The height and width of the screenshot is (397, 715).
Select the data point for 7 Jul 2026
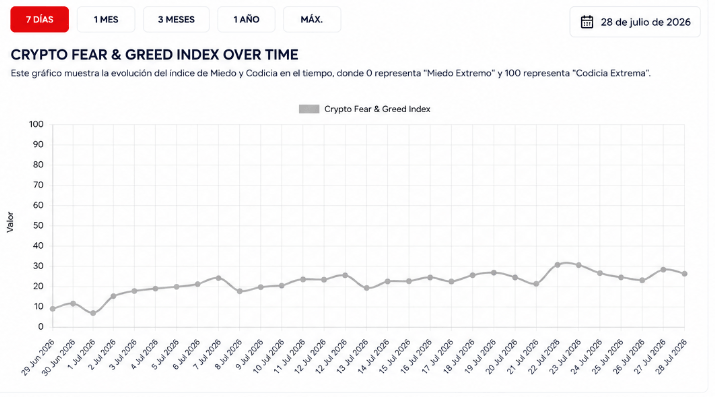tap(218, 278)
